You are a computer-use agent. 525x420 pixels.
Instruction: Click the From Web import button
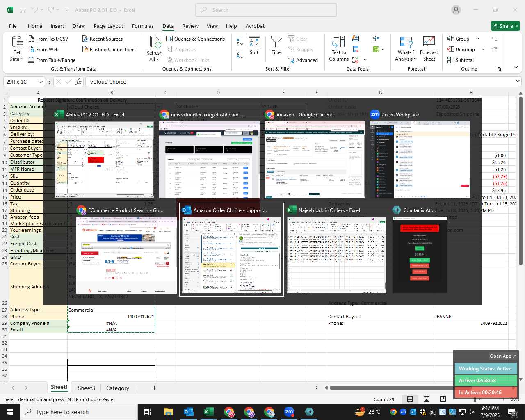point(43,50)
